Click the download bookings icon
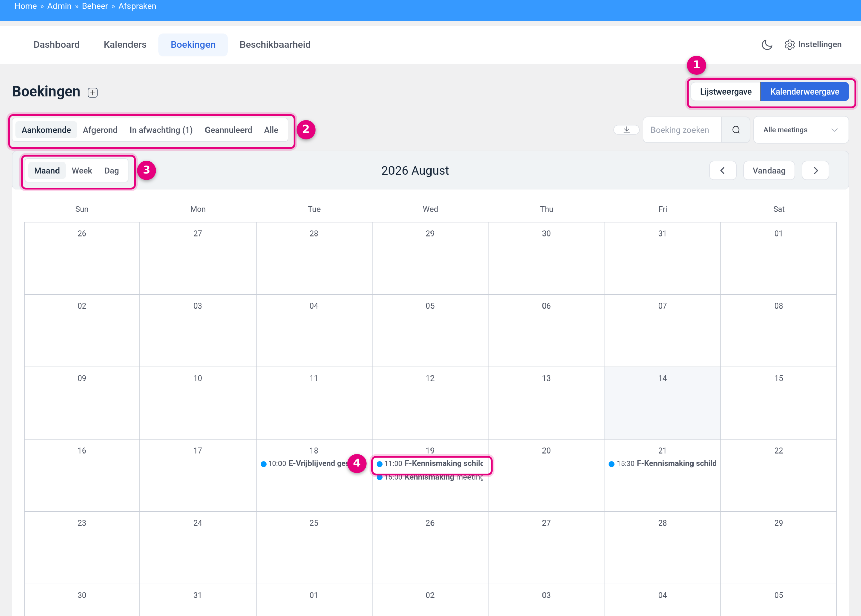 pos(626,130)
